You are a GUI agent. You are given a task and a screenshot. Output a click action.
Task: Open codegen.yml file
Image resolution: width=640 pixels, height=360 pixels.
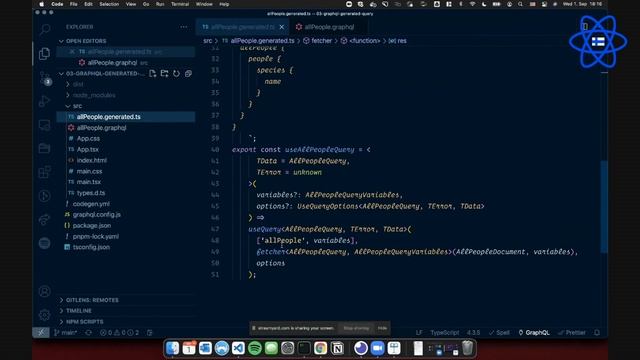pos(91,204)
